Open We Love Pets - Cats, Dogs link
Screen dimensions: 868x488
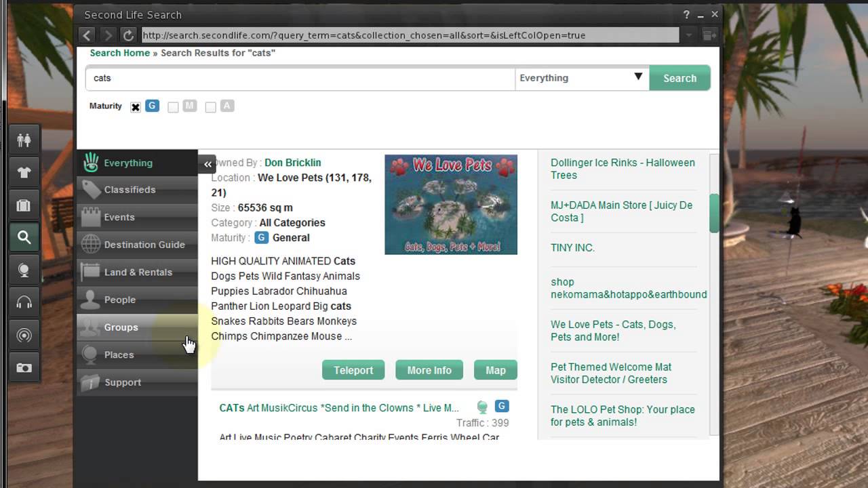[x=613, y=331]
